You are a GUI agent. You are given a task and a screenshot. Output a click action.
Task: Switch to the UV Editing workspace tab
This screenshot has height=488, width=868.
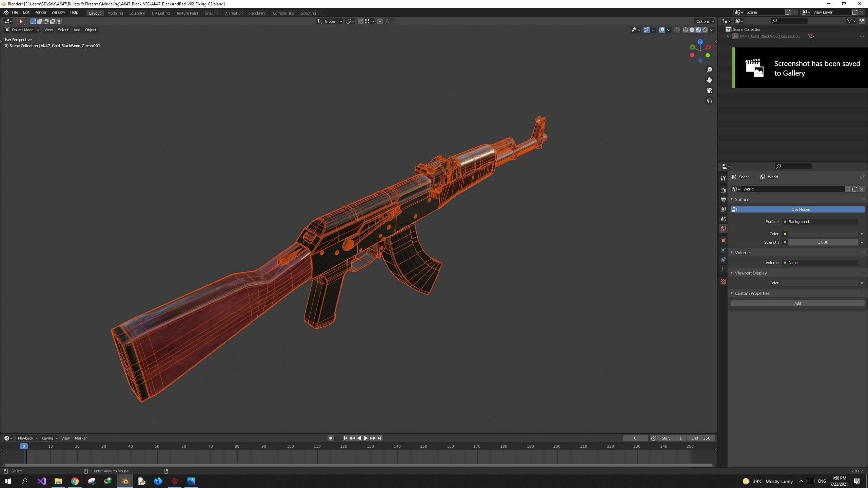[x=160, y=13]
